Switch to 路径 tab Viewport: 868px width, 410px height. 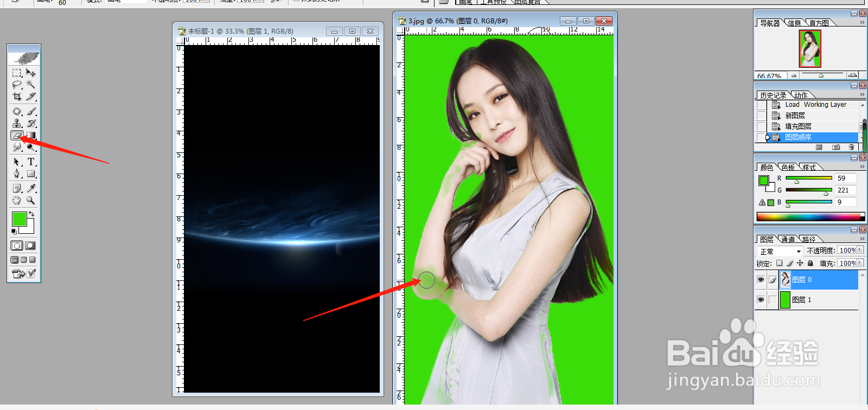click(809, 239)
